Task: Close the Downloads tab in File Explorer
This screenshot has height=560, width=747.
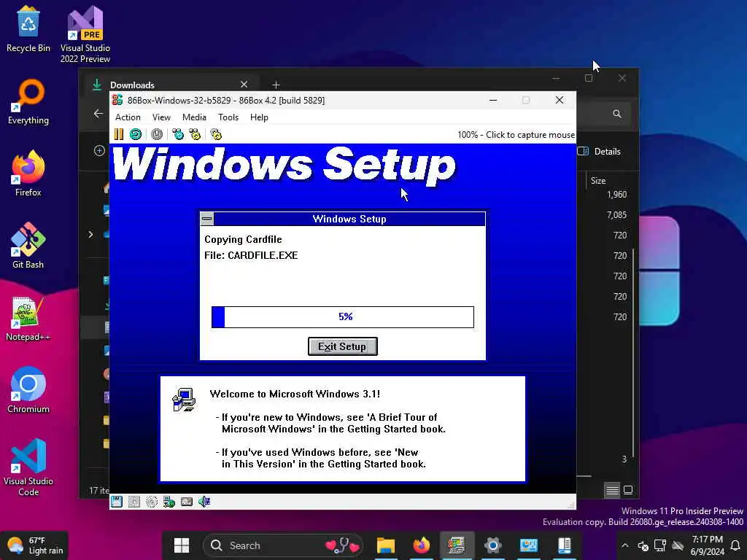Action: coord(244,85)
